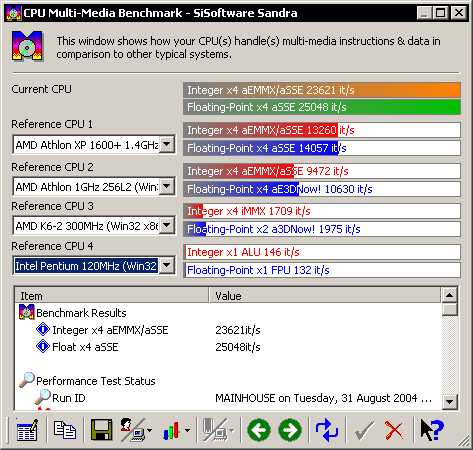Close the CPU Multi-Media Benchmark window
473x450 pixels.
tap(459, 13)
